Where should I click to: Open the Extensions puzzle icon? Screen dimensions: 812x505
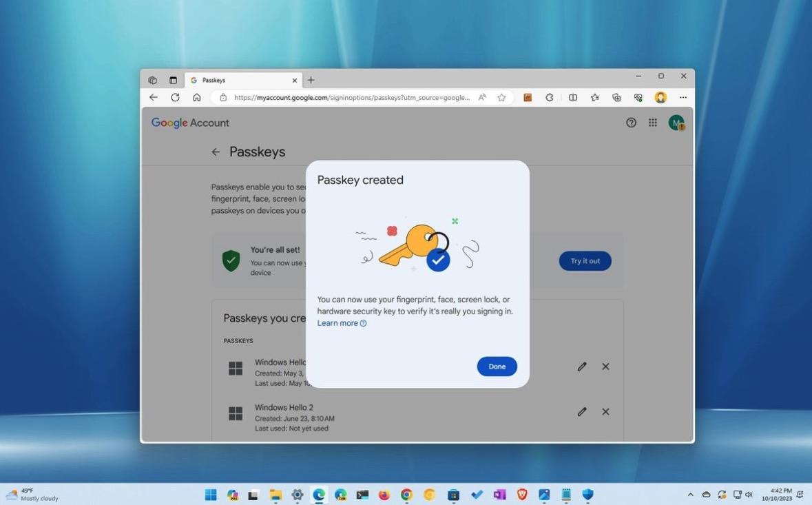[x=550, y=97]
